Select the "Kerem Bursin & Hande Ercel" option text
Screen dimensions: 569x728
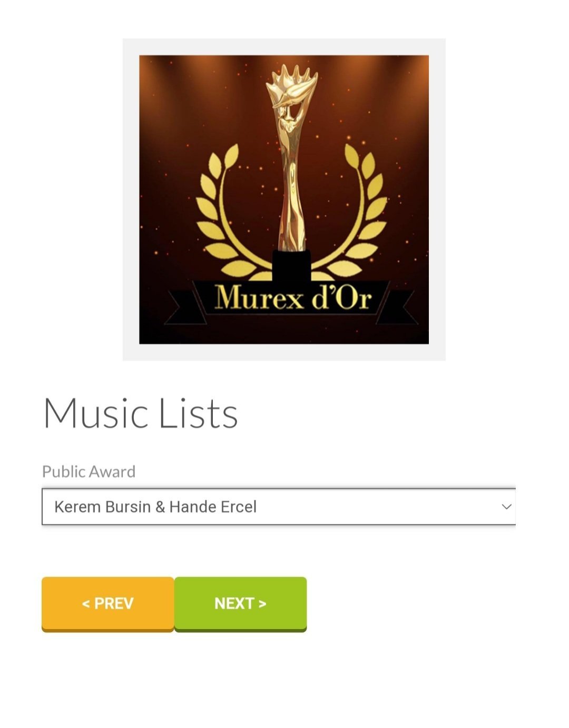pyautogui.click(x=155, y=507)
